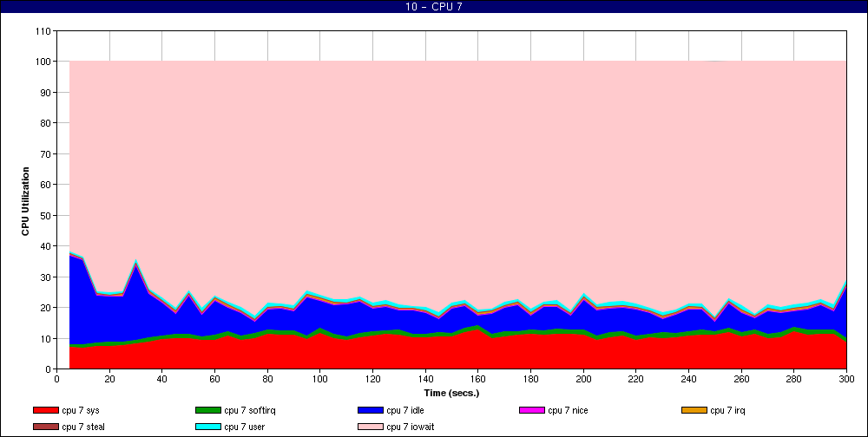Click the x-axis tick label 280
Viewport: 868px width, 437px height.
(x=794, y=379)
